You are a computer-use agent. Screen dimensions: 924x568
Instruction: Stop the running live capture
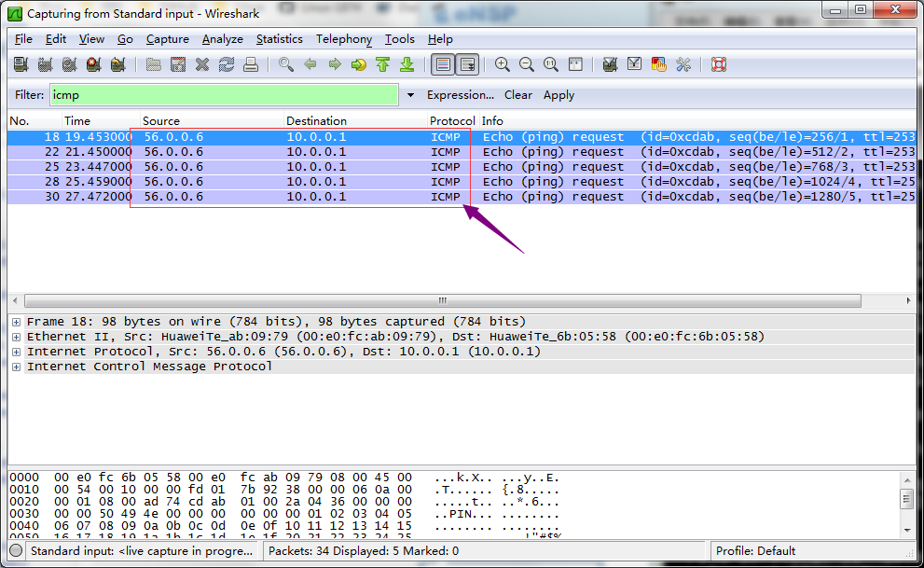pos(93,64)
